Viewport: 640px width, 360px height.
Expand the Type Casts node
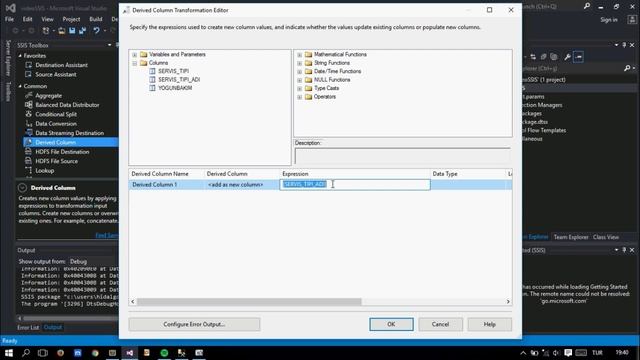(x=300, y=89)
